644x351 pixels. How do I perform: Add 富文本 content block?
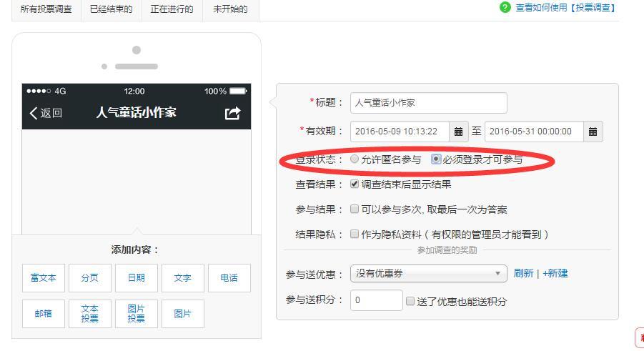click(x=44, y=278)
